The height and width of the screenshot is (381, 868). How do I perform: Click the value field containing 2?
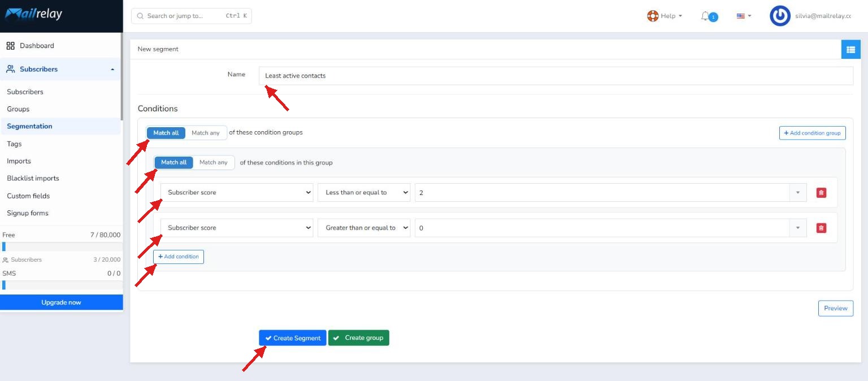tap(602, 193)
